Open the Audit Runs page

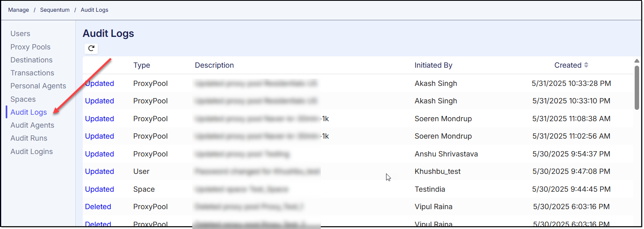(29, 138)
